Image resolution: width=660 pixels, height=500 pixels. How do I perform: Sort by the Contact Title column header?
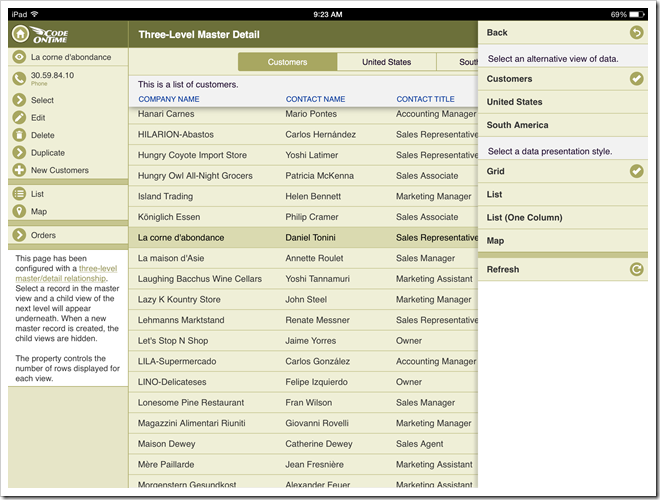point(425,99)
